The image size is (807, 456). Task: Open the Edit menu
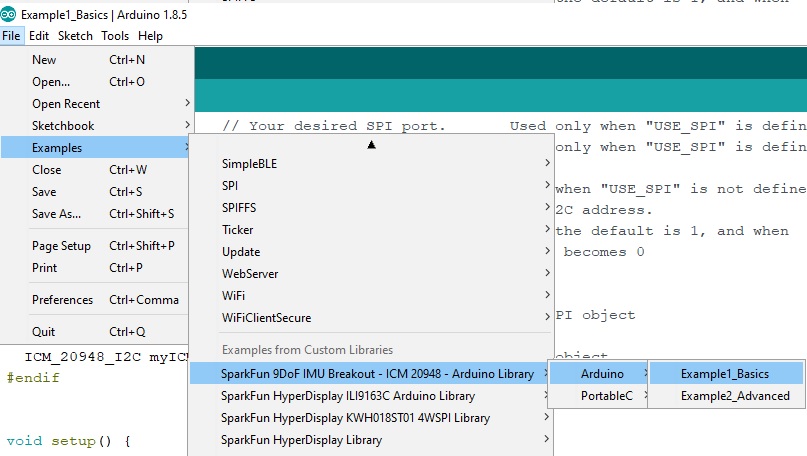tap(39, 36)
